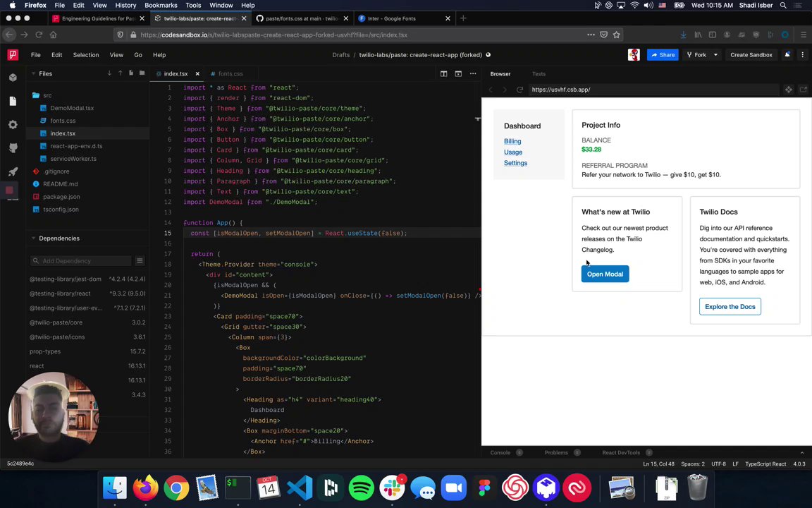812x508 pixels.
Task: Click the new file icon in Files header
Action: (131, 73)
